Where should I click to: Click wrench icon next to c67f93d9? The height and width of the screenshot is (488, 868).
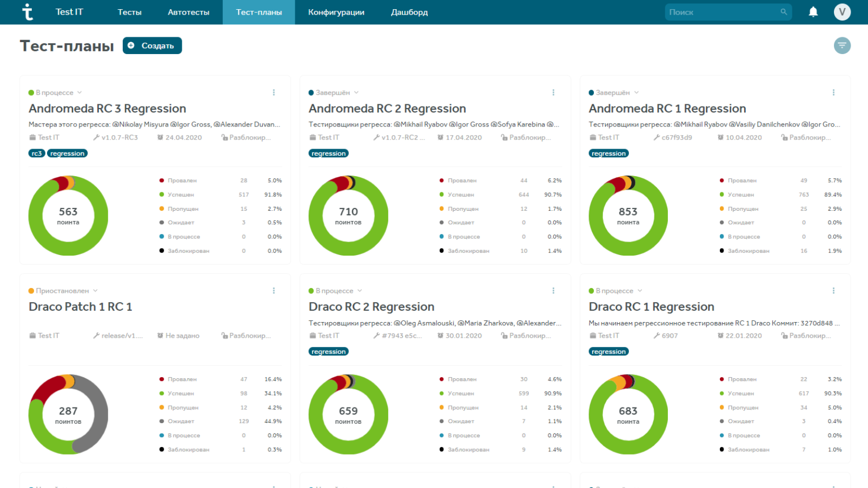click(657, 137)
